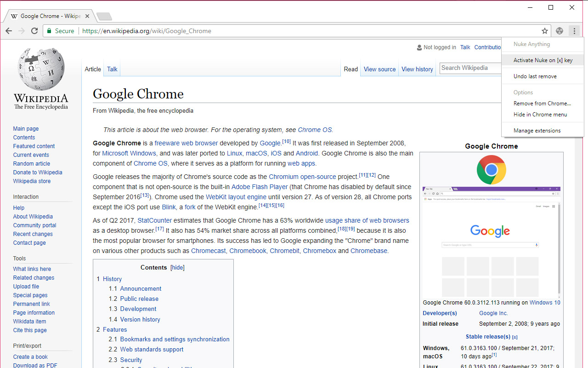
Task: Reload the page with the refresh icon
Action: point(34,31)
